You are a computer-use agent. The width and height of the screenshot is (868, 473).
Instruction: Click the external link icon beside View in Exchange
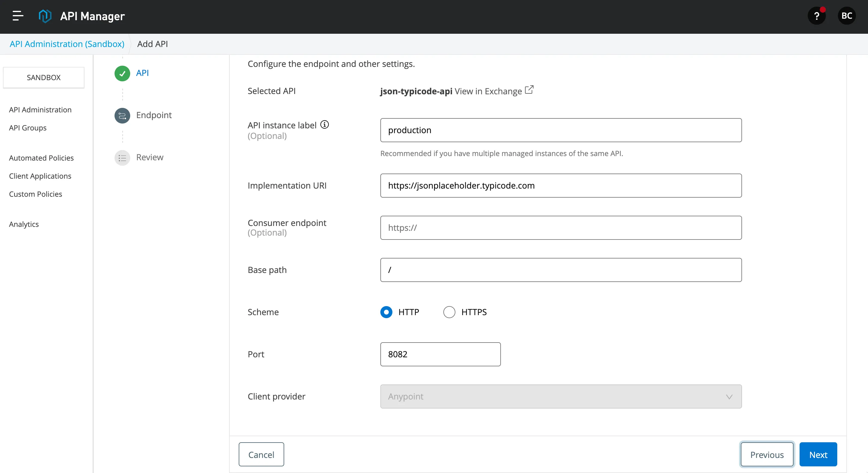(x=529, y=90)
